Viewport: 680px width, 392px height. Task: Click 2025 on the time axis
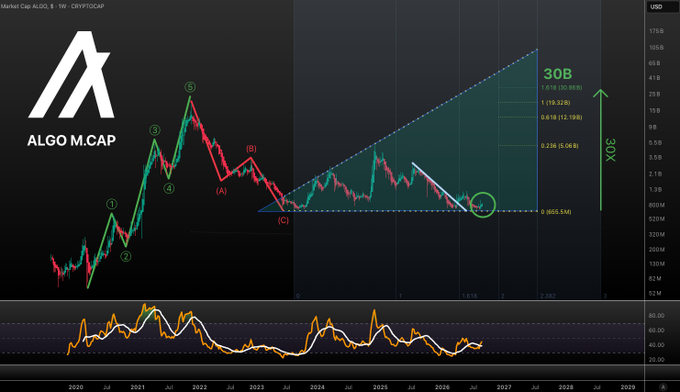[380, 387]
